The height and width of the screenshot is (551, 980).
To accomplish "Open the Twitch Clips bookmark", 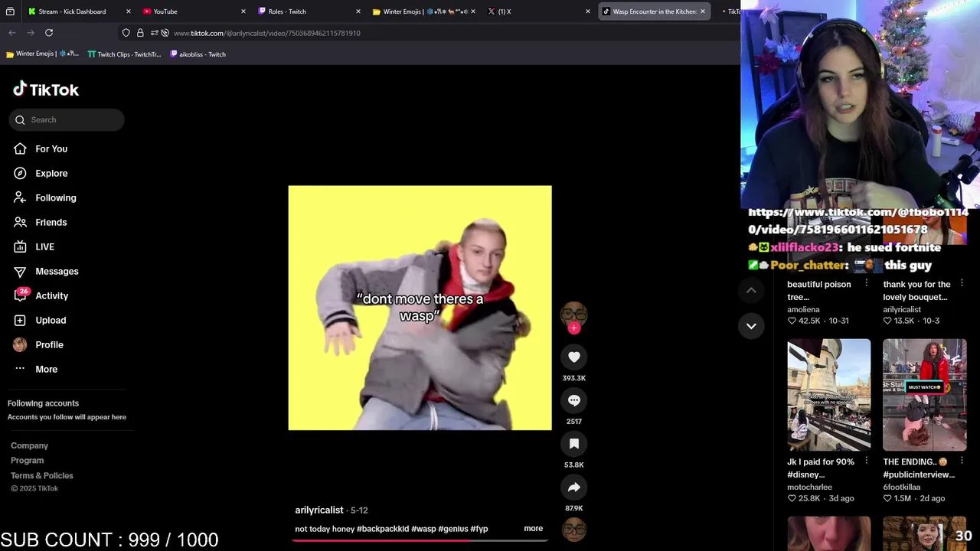I will pos(125,54).
